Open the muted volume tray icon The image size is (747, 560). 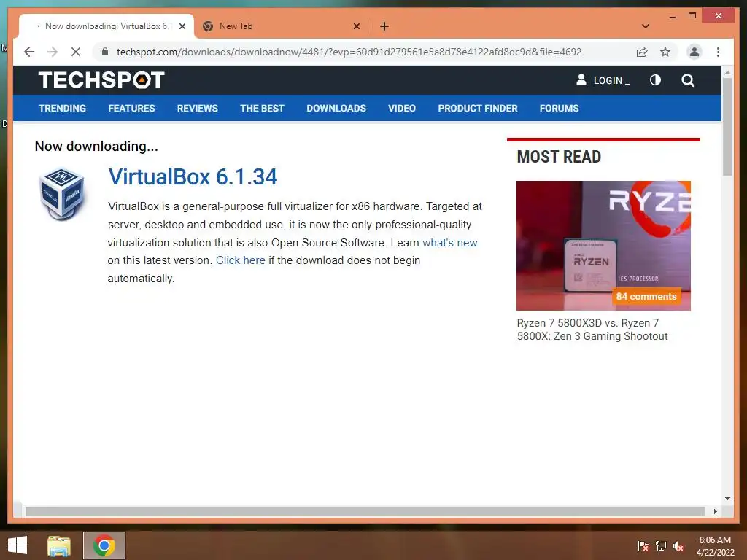tap(678, 545)
